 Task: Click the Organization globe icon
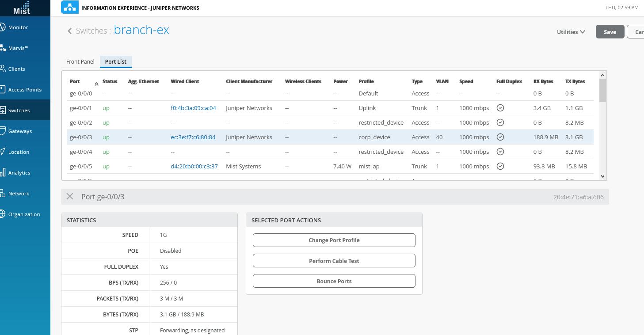pos(3,214)
